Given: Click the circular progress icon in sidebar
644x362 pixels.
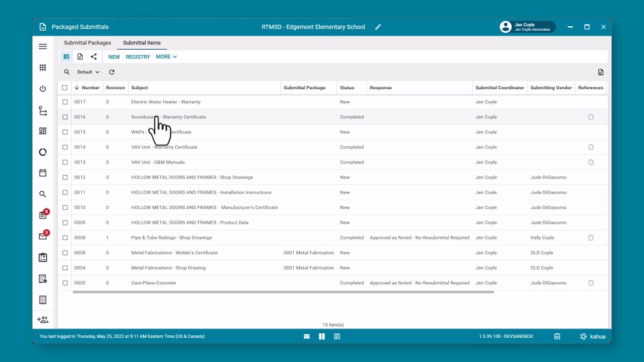Looking at the screenshot, I should (x=43, y=152).
